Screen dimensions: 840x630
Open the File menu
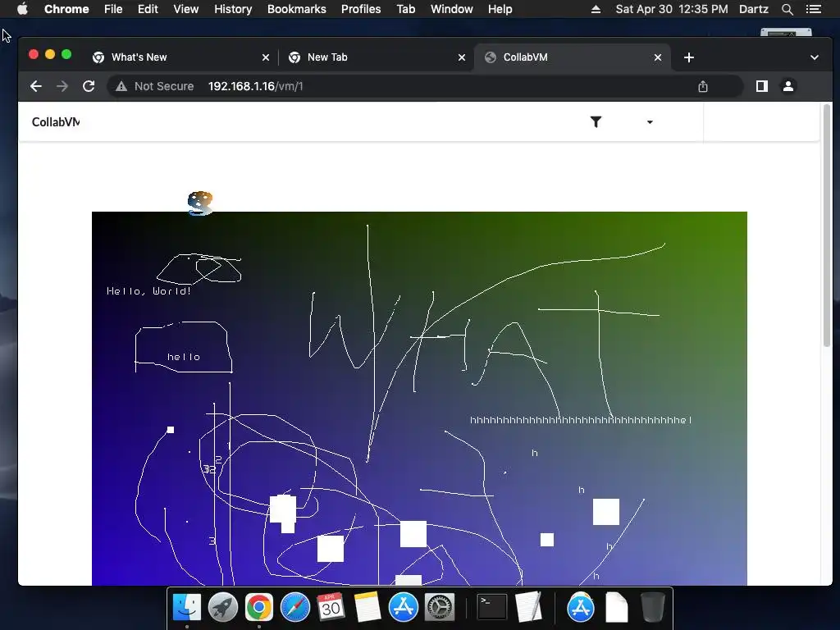click(x=113, y=9)
